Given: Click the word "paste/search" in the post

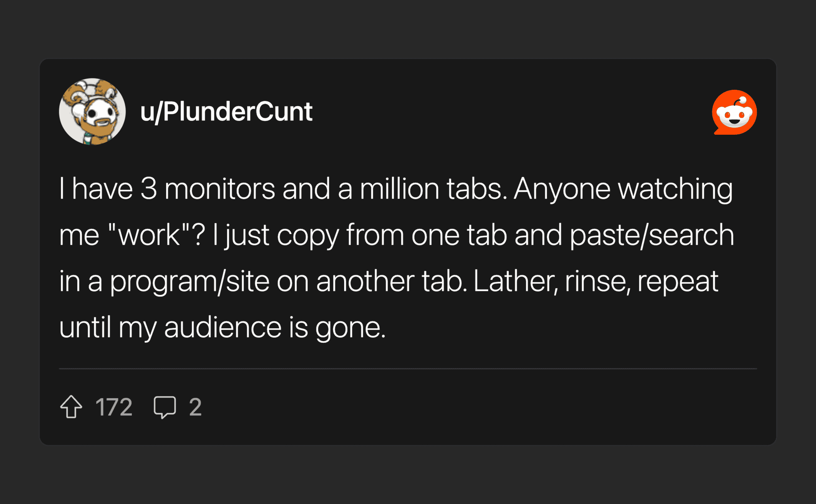Looking at the screenshot, I should pos(651,235).
